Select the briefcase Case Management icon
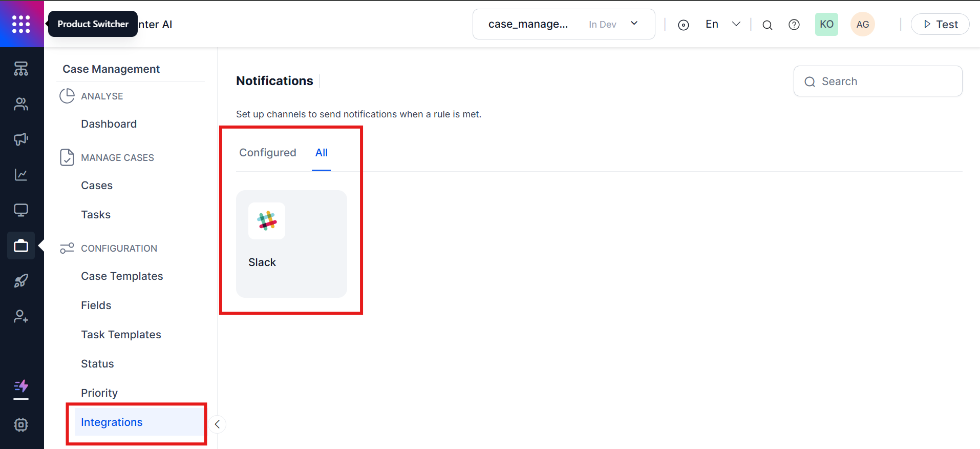 [x=21, y=246]
